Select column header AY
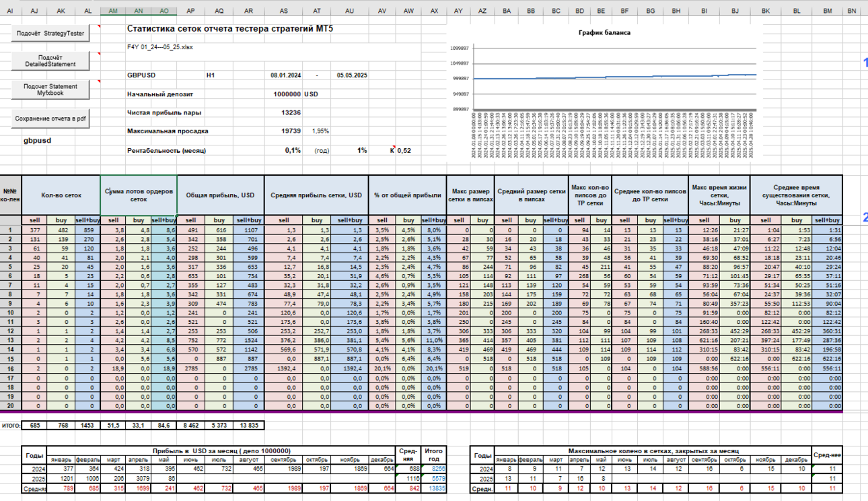Image resolution: width=868 pixels, height=501 pixels. point(458,11)
